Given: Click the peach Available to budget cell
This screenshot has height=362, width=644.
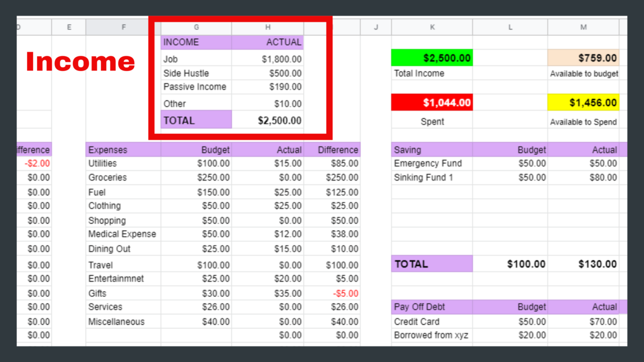Looking at the screenshot, I should [583, 57].
